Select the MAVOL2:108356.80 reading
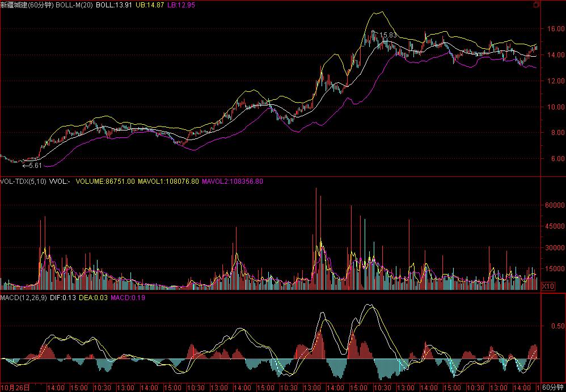Screen dimensions: 566x392 coord(233,181)
